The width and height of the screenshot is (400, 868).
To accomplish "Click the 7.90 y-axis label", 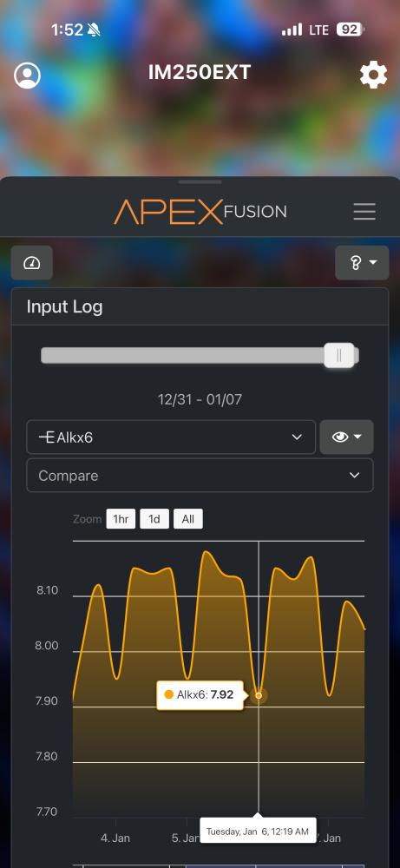I will pyautogui.click(x=47, y=701).
